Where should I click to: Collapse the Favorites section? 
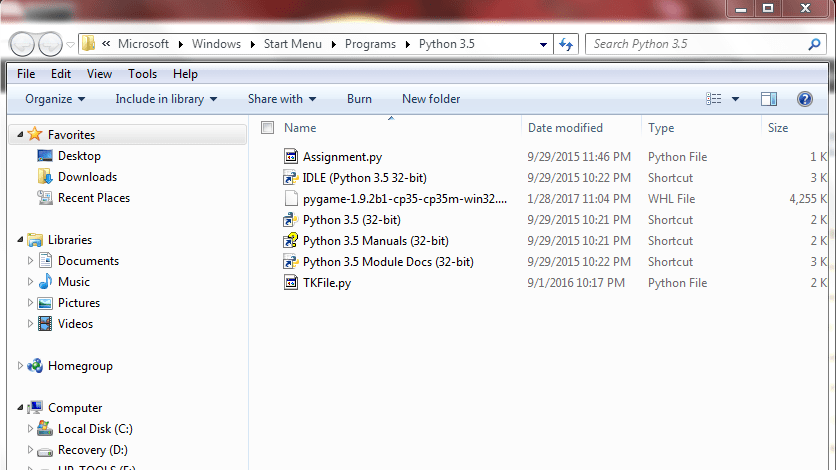[x=20, y=134]
